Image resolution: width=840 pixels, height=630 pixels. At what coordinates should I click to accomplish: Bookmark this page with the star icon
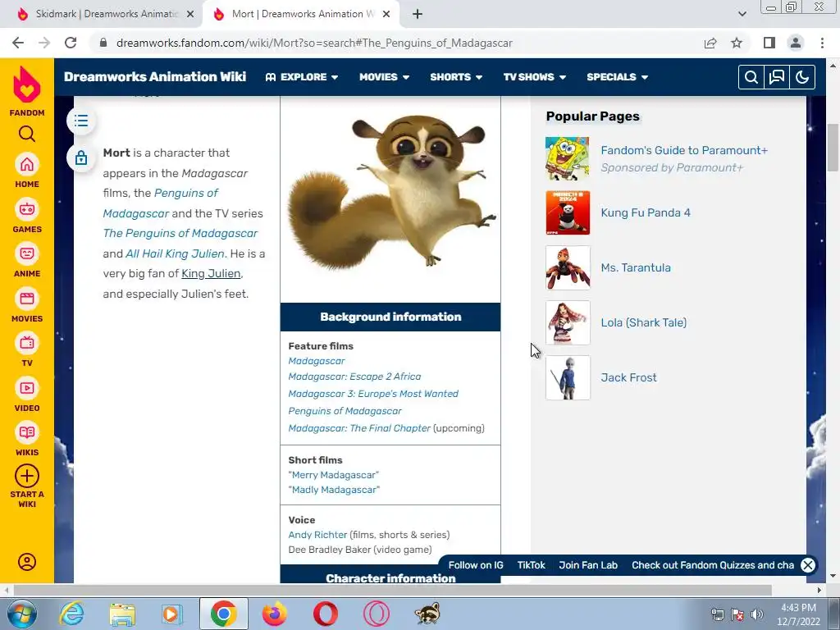coord(737,43)
